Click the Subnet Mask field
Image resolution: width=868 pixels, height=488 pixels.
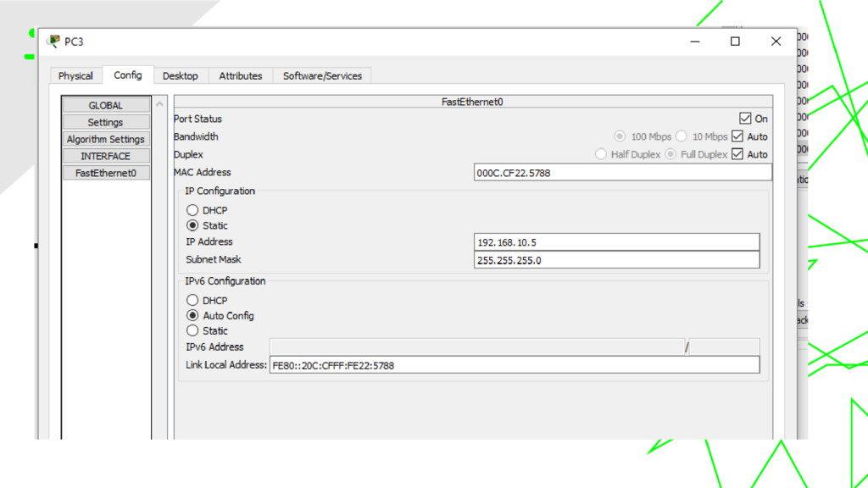617,260
